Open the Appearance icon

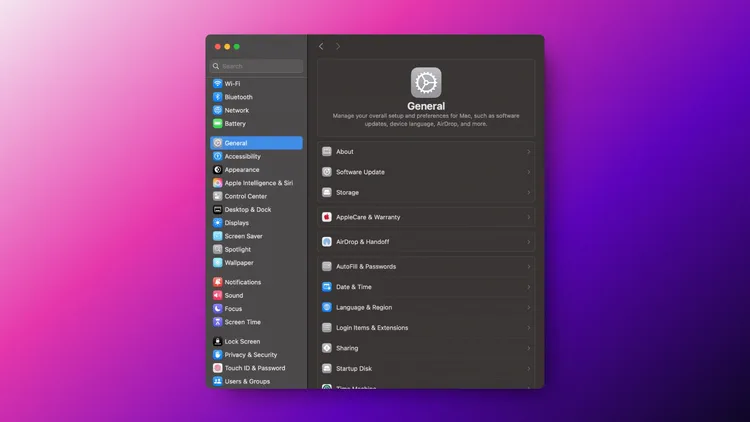pos(218,170)
